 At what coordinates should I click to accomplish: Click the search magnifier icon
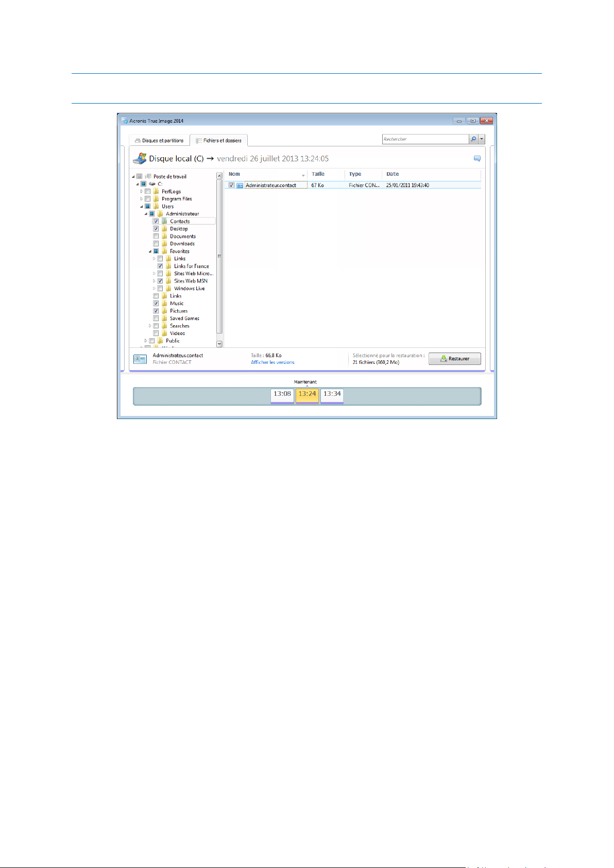point(473,139)
